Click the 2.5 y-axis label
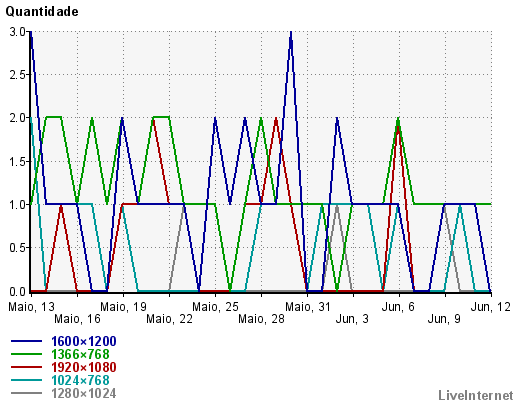 17,75
